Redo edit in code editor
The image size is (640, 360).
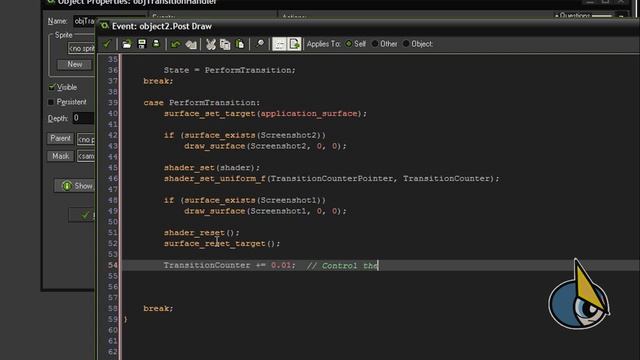(191, 44)
